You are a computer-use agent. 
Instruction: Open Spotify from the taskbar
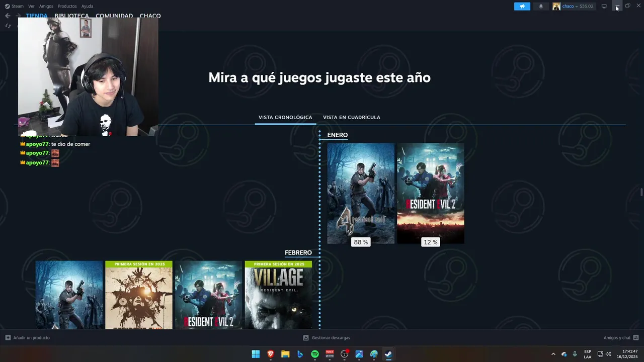pyautogui.click(x=315, y=354)
